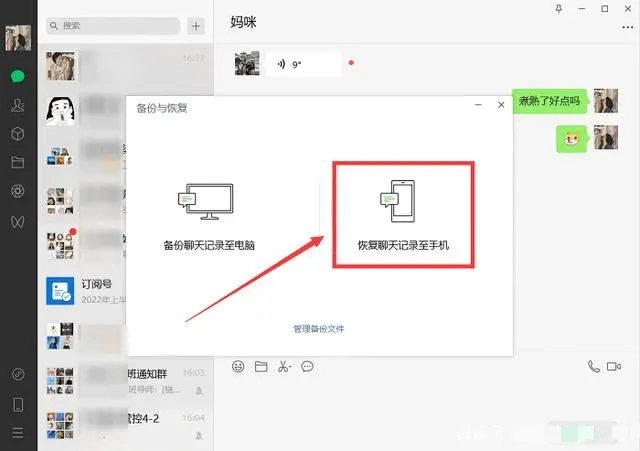Open the Favorites cube icon

[x=17, y=134]
